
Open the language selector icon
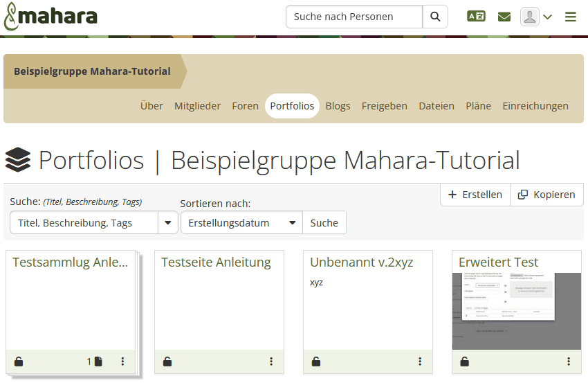(x=476, y=17)
